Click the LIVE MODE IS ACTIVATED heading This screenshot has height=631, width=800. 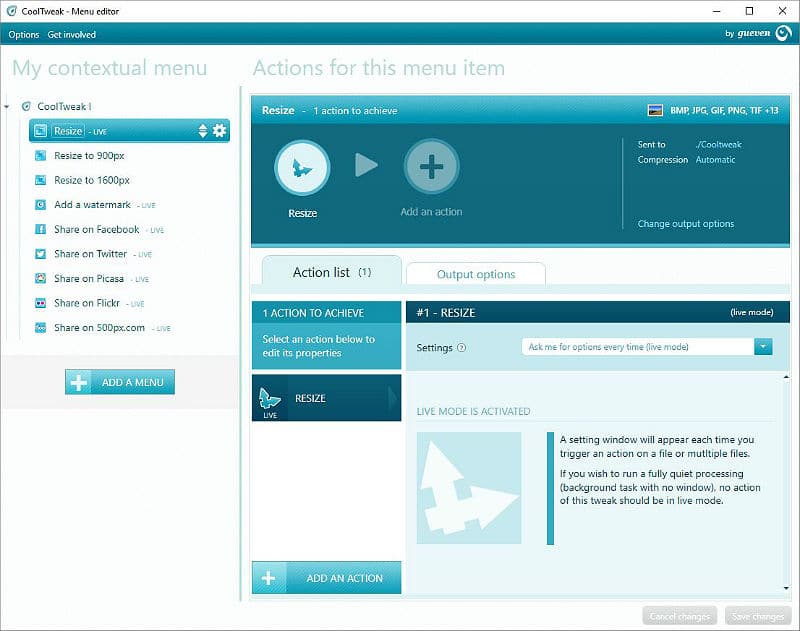click(x=473, y=411)
